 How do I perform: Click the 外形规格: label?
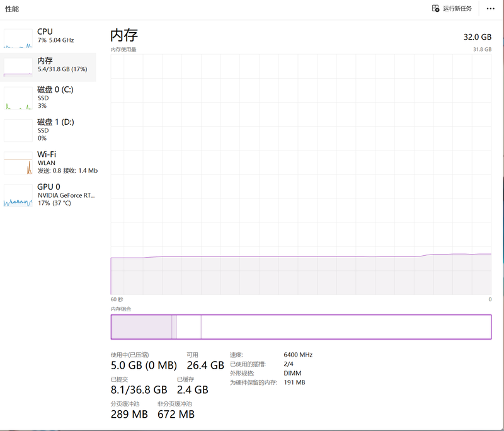tap(242, 374)
